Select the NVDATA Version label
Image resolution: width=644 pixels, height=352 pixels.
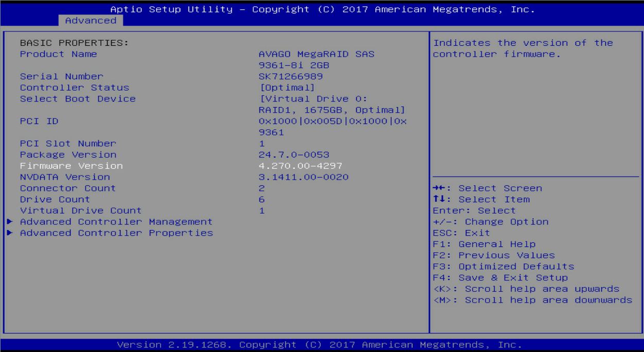(x=65, y=177)
